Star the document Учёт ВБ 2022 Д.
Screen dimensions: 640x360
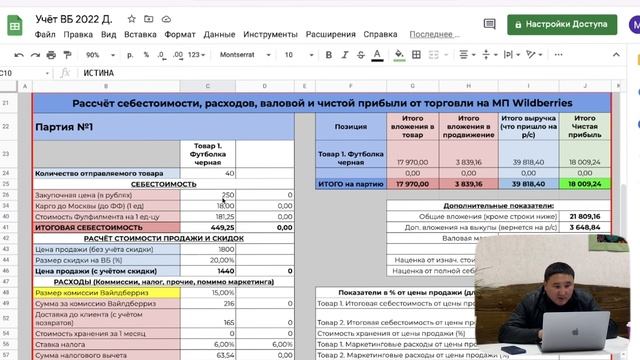(131, 19)
